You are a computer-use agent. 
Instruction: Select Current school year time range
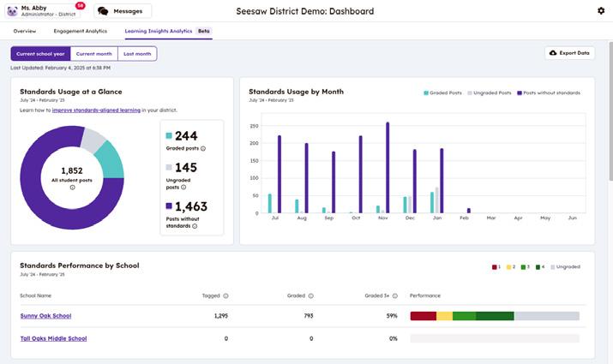pyautogui.click(x=40, y=53)
